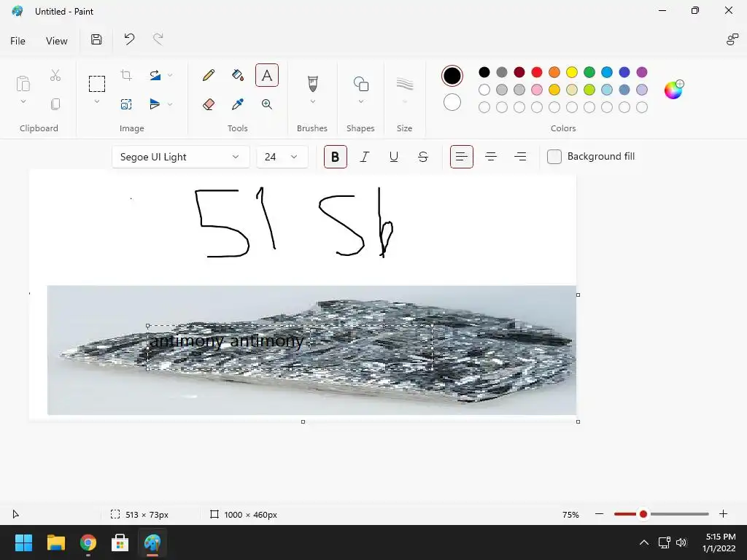Undo the last action
The height and width of the screenshot is (560, 747).
pos(129,39)
